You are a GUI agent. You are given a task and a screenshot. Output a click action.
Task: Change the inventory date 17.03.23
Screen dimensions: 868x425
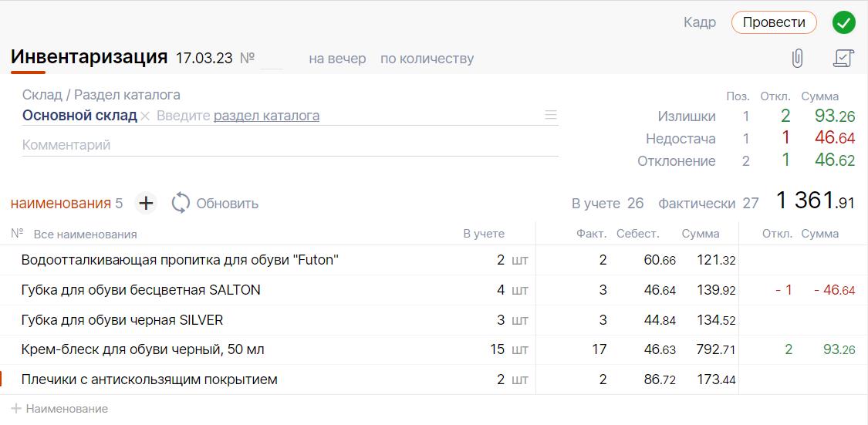tap(204, 59)
